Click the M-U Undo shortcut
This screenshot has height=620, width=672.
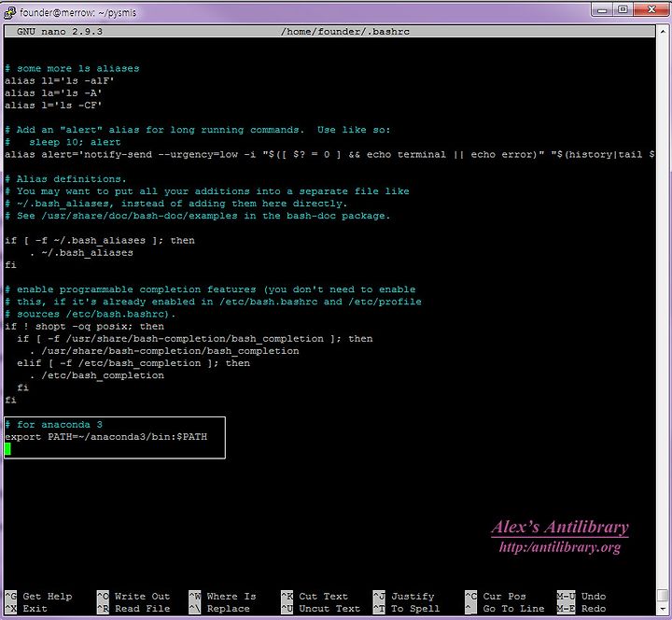coord(581,597)
